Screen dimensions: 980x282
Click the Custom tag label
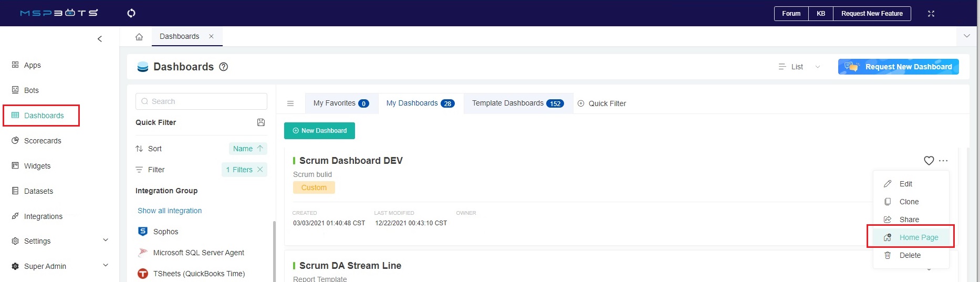tap(314, 187)
